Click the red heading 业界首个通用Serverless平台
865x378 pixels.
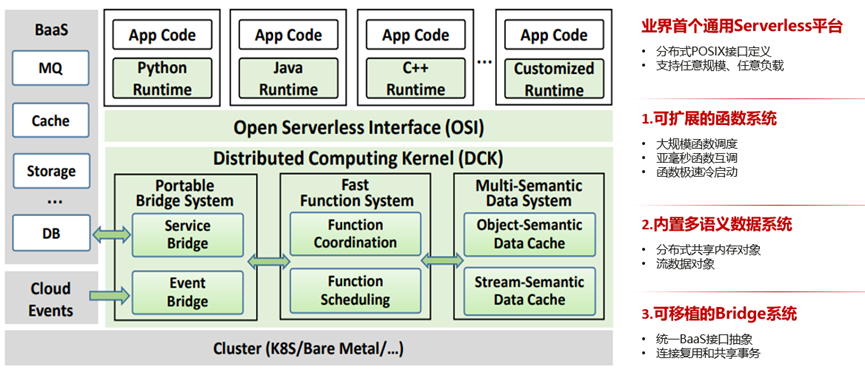pyautogui.click(x=742, y=26)
